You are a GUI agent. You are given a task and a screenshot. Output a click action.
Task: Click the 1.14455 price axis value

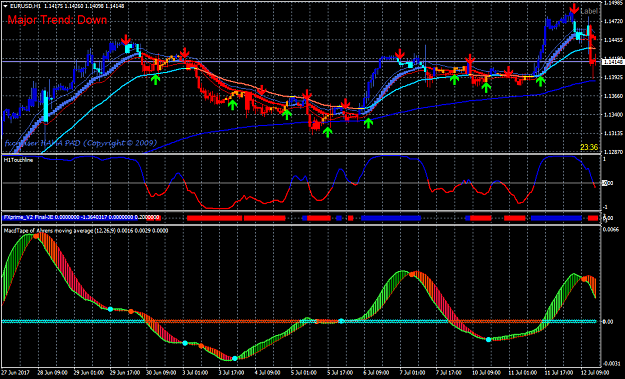coord(612,40)
